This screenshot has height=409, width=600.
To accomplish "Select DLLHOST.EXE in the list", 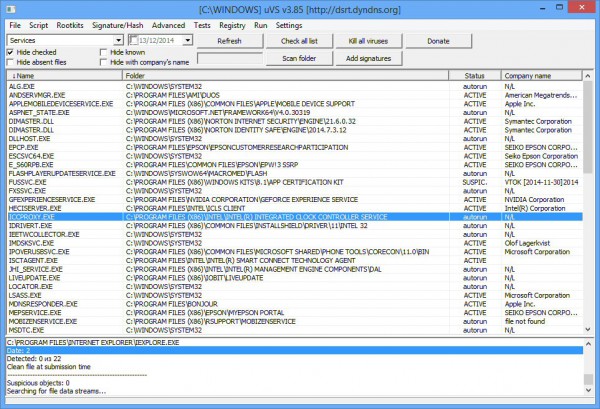I will point(295,139).
